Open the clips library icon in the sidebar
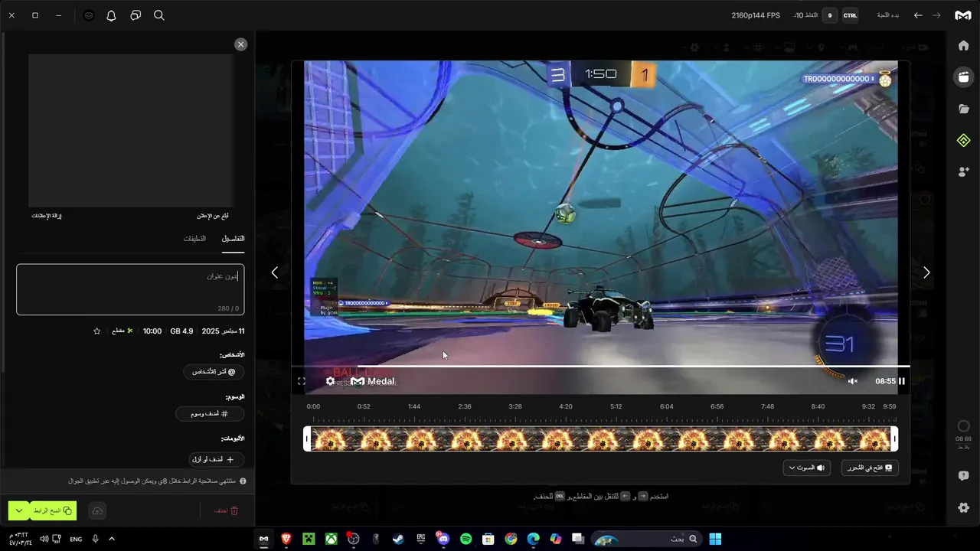This screenshot has height=551, width=980. pyautogui.click(x=963, y=77)
